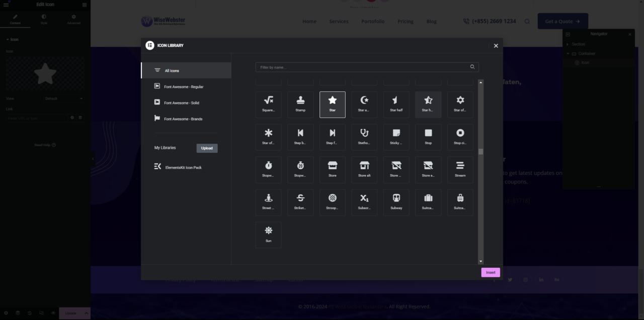Click the Filter by name search field
The height and width of the screenshot is (320, 644).
(362, 67)
